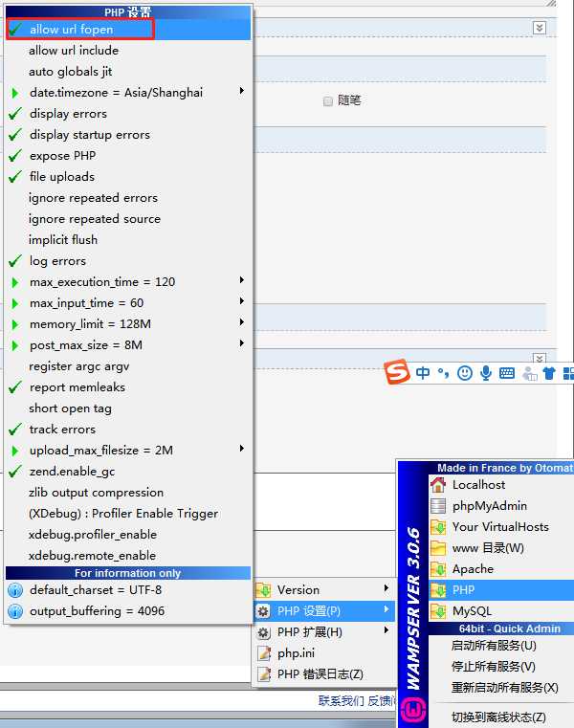Open the php.ini file entry

[324, 653]
